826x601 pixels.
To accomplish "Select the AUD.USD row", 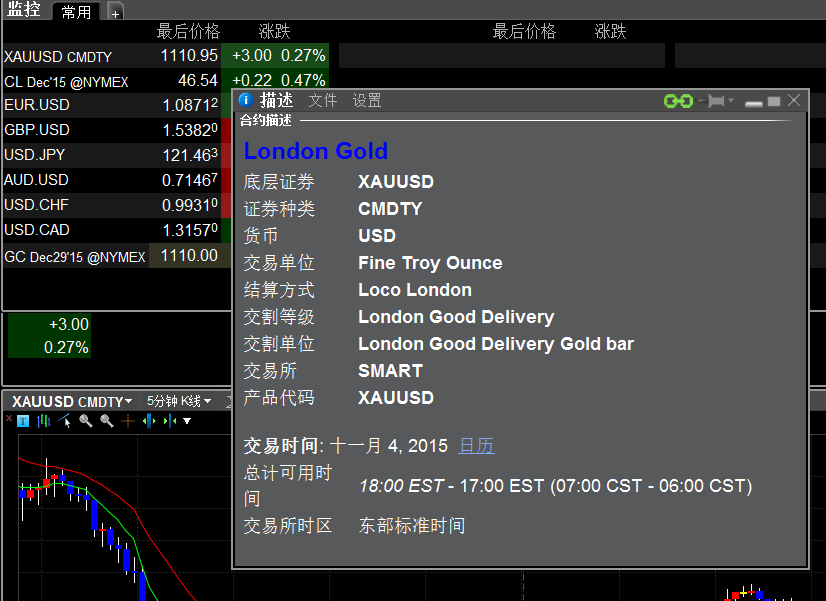I will (117, 180).
